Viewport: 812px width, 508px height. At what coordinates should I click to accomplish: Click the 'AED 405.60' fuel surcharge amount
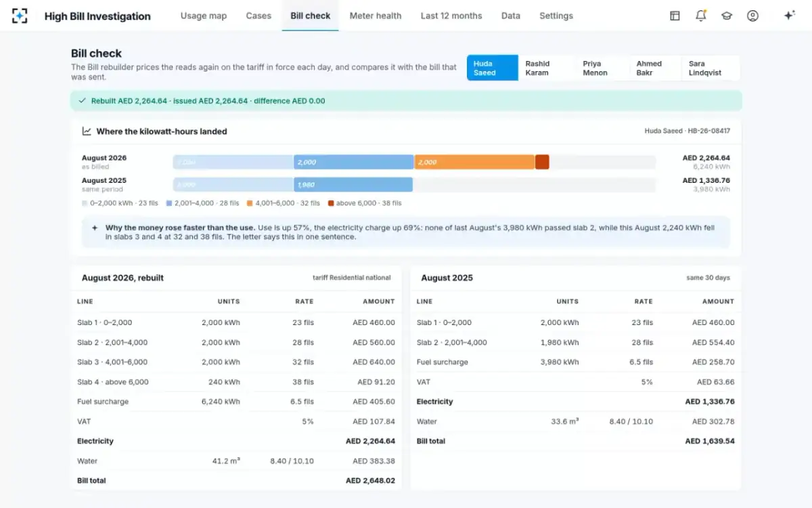pyautogui.click(x=374, y=402)
